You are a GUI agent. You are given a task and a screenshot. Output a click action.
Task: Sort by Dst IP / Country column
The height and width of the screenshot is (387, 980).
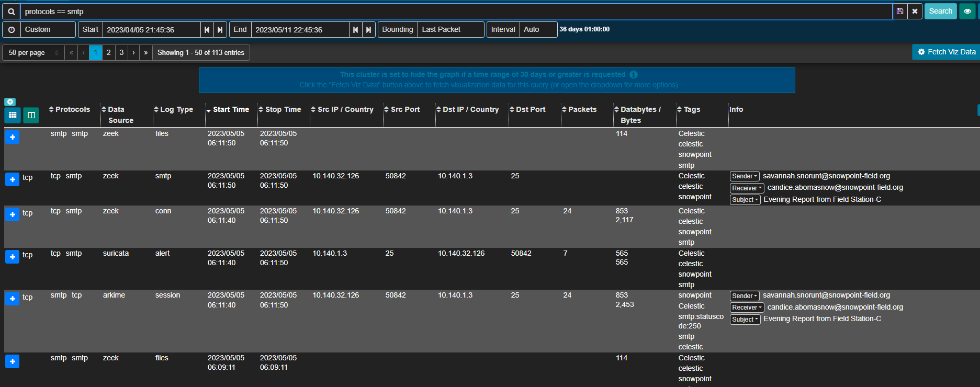467,109
